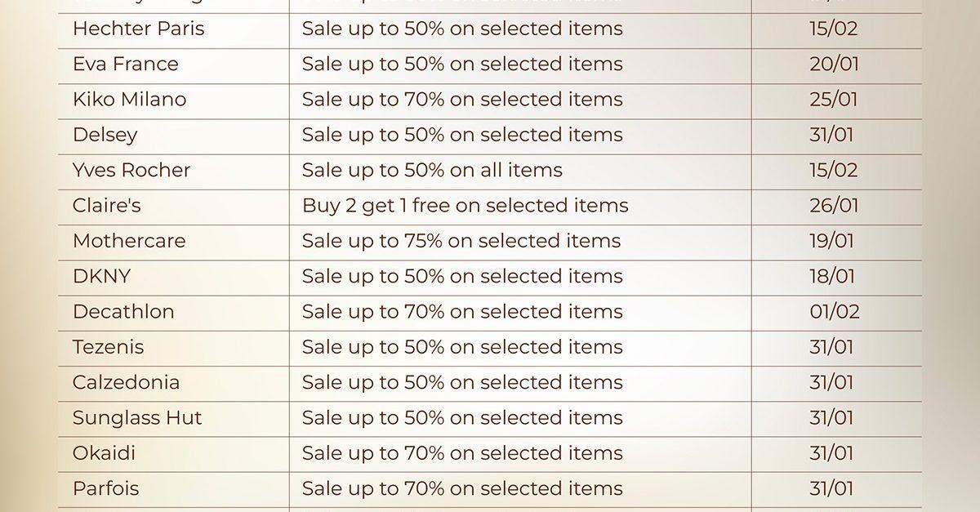The height and width of the screenshot is (512, 980).
Task: Click the Hechter Paris brand name
Action: 138,29
